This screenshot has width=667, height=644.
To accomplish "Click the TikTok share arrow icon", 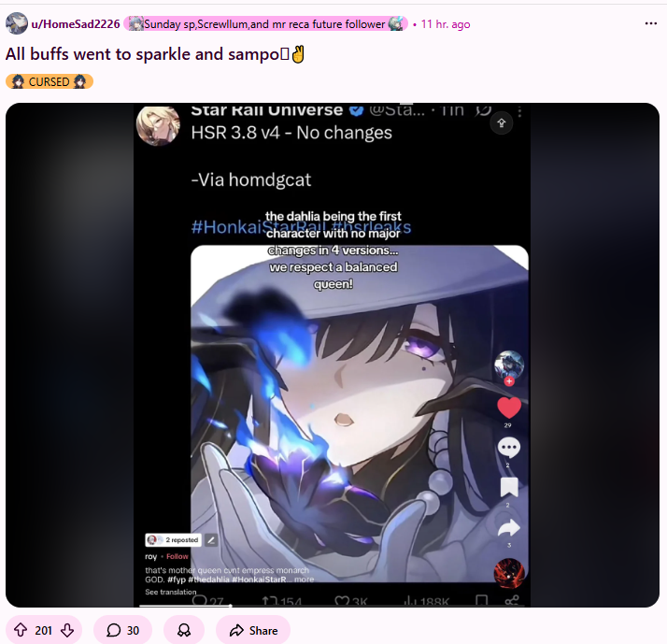I will [509, 528].
